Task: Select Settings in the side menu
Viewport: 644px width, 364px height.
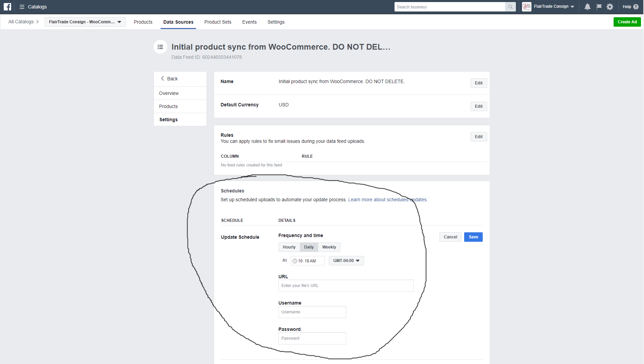Action: click(x=180, y=120)
